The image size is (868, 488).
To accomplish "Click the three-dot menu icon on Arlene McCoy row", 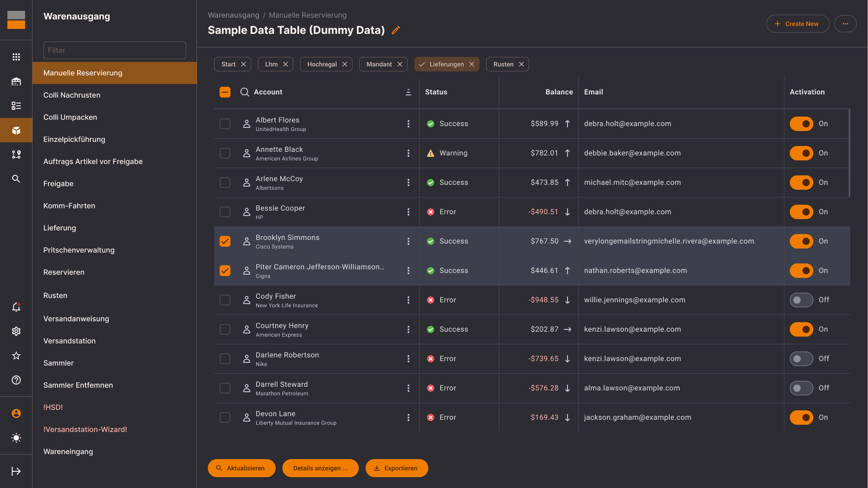I will point(408,182).
